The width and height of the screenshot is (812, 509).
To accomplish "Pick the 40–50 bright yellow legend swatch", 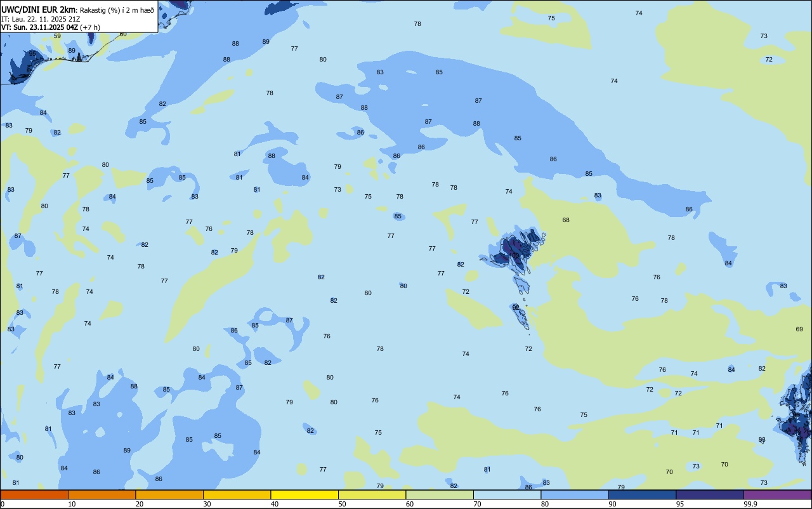I will coord(304,494).
